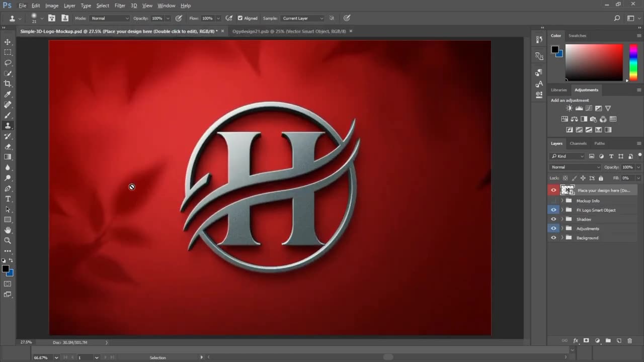644x362 pixels.
Task: Open the search icon in options bar
Action: coord(617,18)
